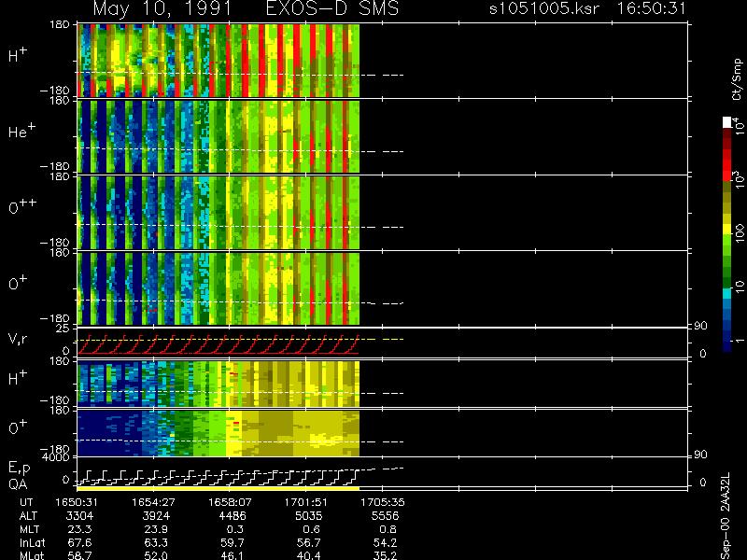Click the UT value '1705:35'
747x560 pixels.
tap(383, 502)
